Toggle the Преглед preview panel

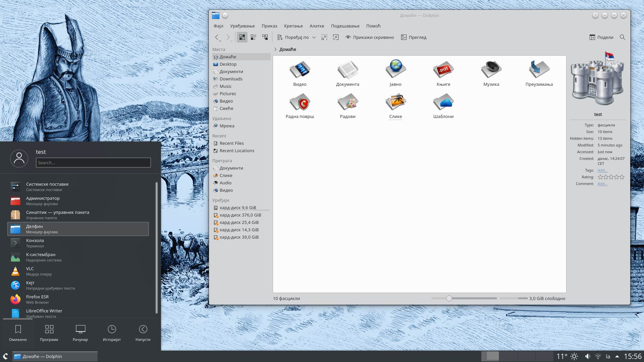point(414,37)
